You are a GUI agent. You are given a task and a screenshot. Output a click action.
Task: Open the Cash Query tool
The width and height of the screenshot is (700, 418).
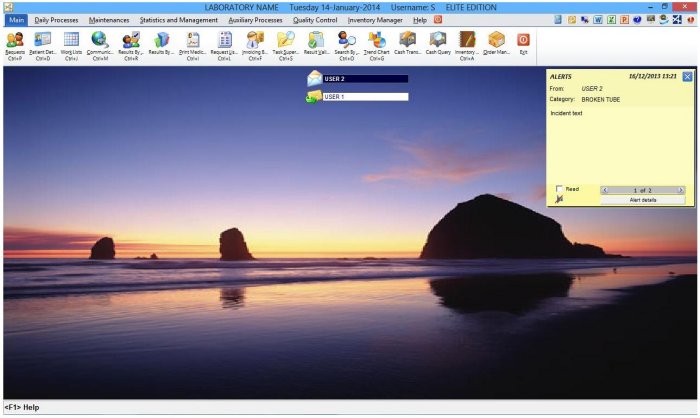[x=438, y=42]
